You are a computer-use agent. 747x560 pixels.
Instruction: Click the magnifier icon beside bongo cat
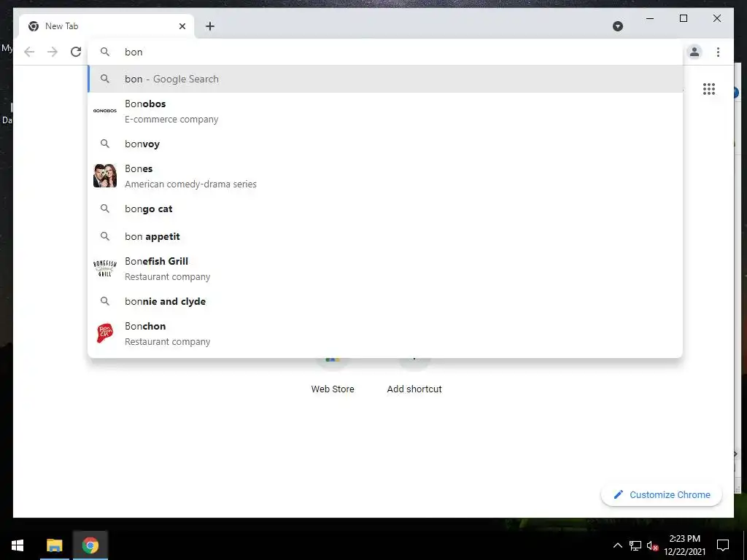coord(105,208)
